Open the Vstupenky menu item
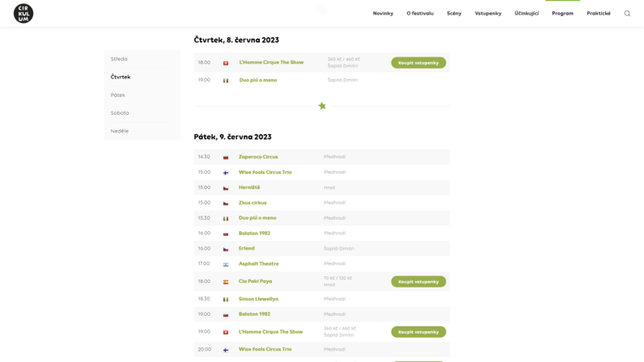The image size is (644, 362). pyautogui.click(x=488, y=13)
